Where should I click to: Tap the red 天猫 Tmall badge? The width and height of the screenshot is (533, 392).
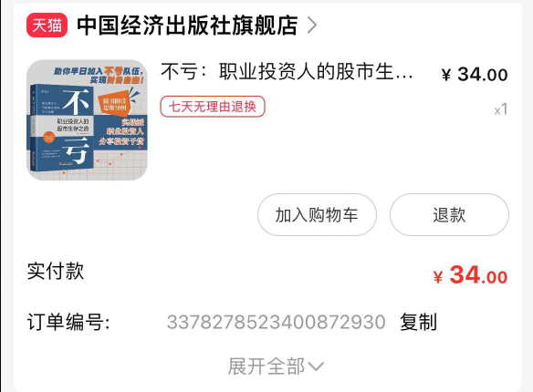tap(47, 26)
